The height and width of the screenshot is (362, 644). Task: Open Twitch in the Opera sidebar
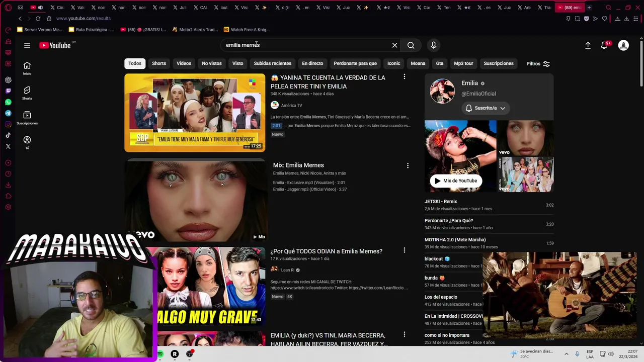[8, 91]
